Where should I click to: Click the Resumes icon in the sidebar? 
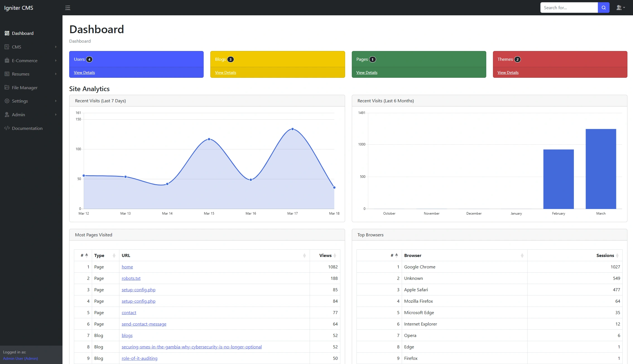click(x=7, y=74)
